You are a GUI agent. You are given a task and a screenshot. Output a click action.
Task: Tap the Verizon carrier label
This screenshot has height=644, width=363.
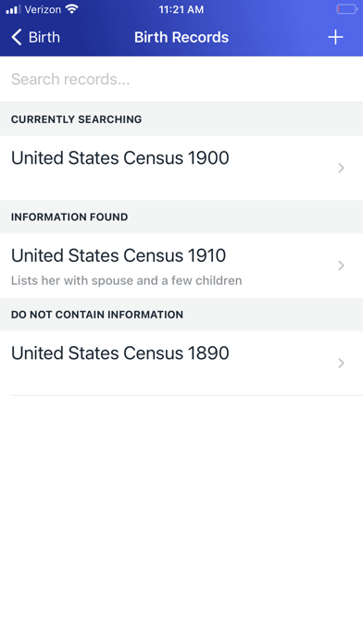click(x=43, y=9)
